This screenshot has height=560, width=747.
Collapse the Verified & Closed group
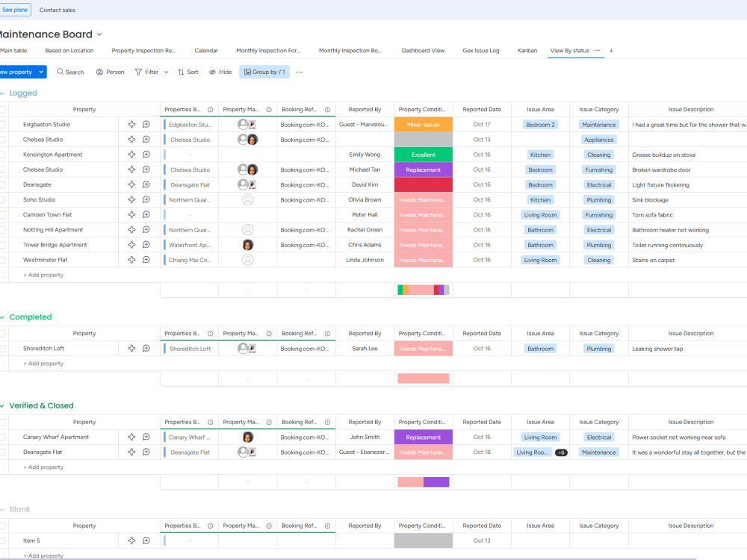[2, 405]
